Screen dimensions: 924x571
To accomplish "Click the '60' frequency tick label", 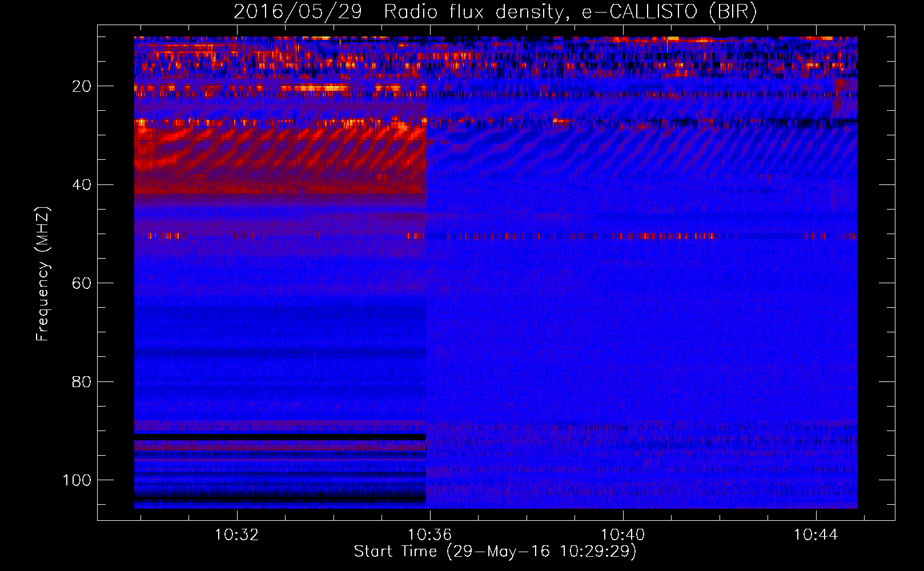I will pyautogui.click(x=82, y=283).
